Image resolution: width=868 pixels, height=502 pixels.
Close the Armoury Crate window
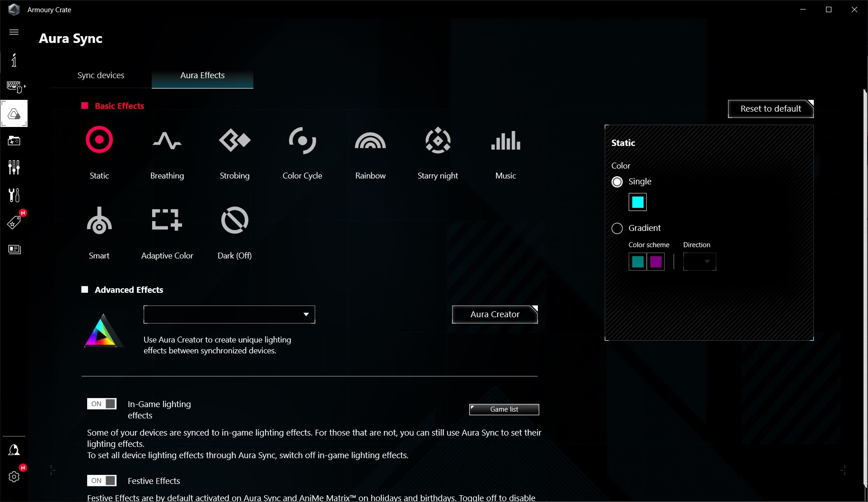point(854,9)
